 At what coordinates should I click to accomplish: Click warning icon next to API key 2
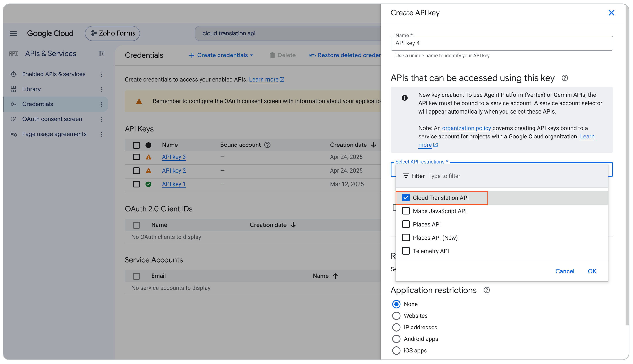point(148,171)
